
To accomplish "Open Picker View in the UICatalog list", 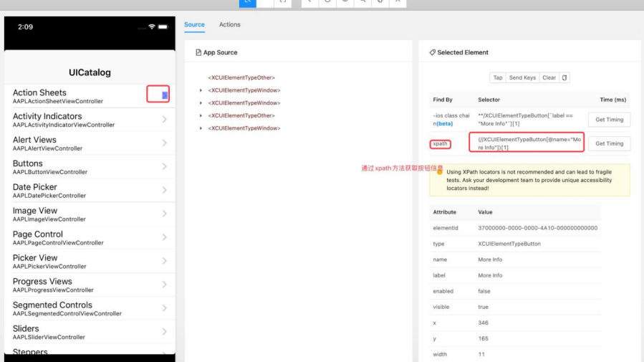I will 90,262.
